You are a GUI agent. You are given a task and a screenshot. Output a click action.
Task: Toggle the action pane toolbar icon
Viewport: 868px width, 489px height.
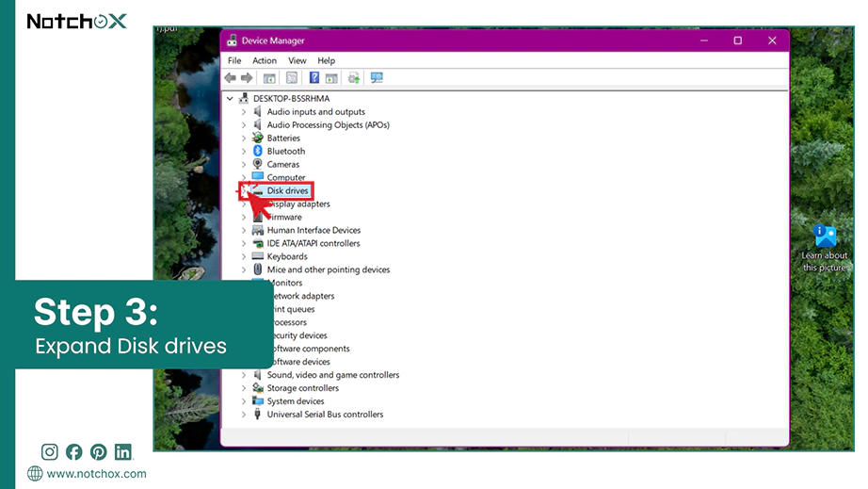(x=331, y=78)
